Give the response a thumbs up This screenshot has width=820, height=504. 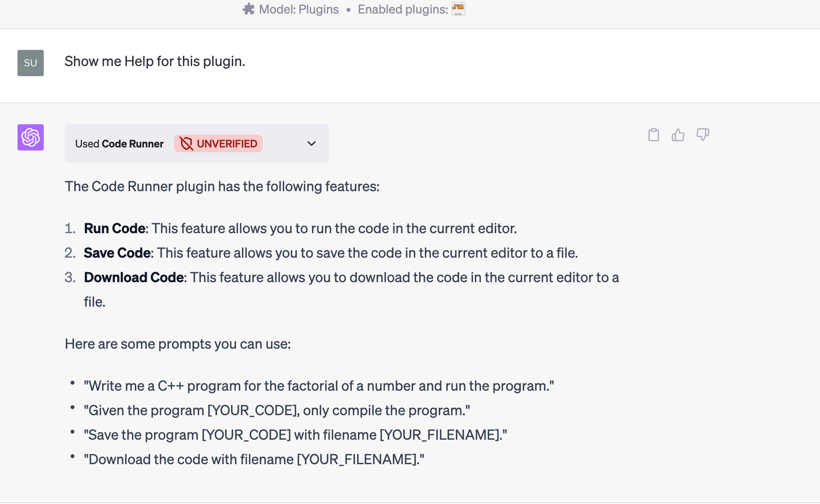[x=678, y=135]
